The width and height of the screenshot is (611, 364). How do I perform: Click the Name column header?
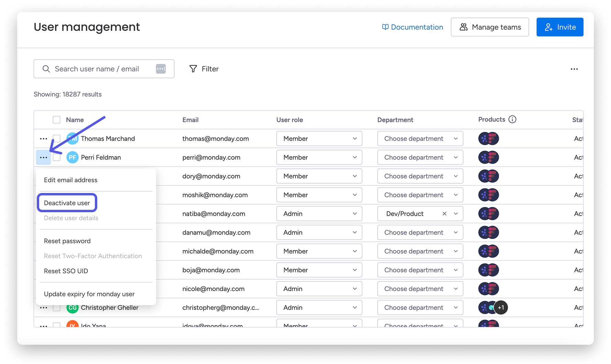click(x=75, y=120)
